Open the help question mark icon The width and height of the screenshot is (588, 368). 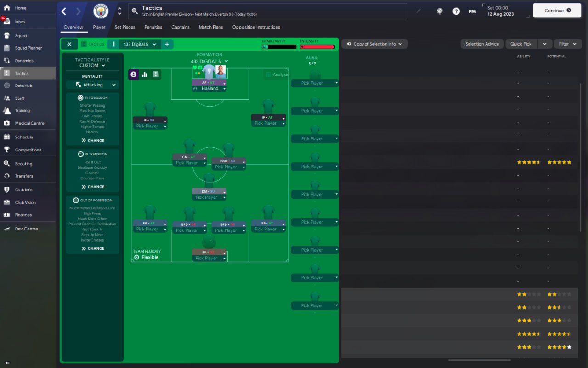(x=456, y=11)
